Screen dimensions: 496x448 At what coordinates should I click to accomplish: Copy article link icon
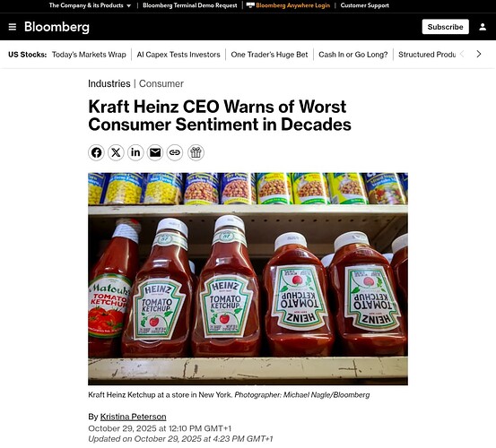(175, 152)
